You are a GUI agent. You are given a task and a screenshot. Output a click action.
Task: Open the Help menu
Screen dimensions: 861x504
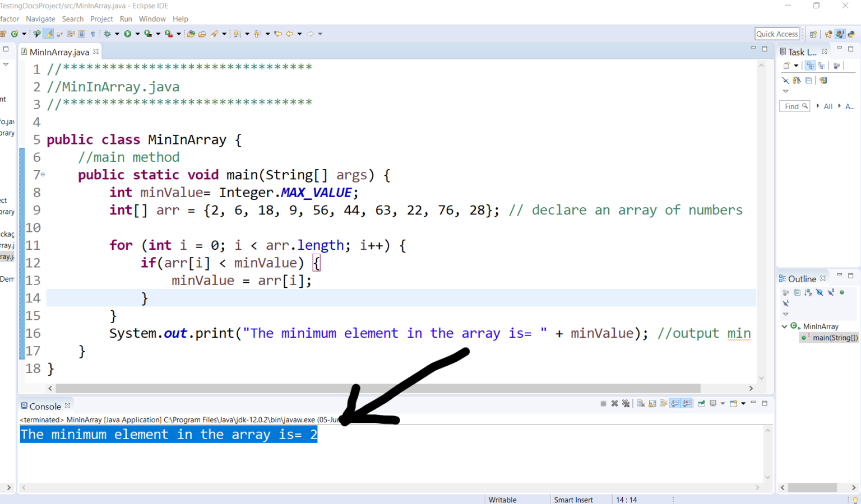[180, 19]
